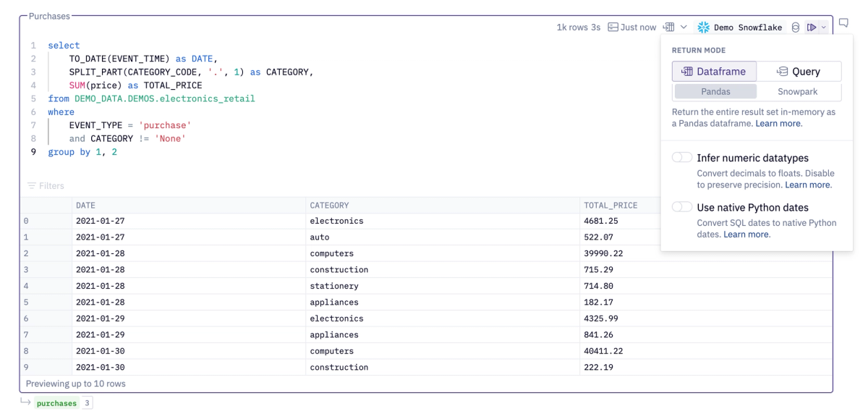Screen dimensions: 868x414
Task: Select the Query return mode
Action: point(799,72)
